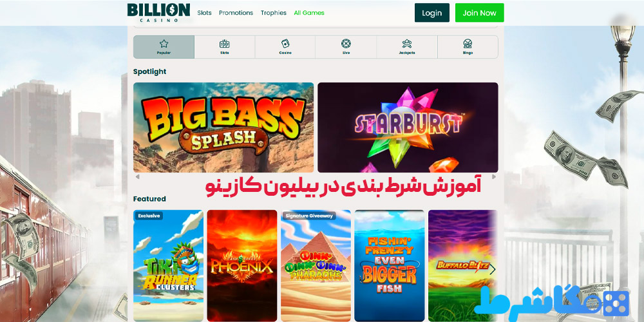644x322 pixels.
Task: Click the green Join Now button
Action: [x=479, y=13]
